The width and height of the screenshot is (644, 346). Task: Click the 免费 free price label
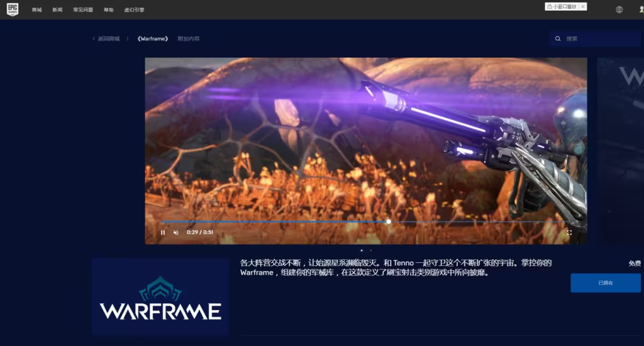pos(635,264)
